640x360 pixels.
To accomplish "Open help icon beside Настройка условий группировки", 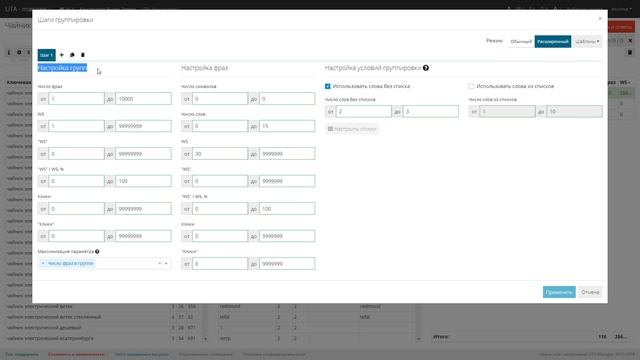I will coord(426,68).
